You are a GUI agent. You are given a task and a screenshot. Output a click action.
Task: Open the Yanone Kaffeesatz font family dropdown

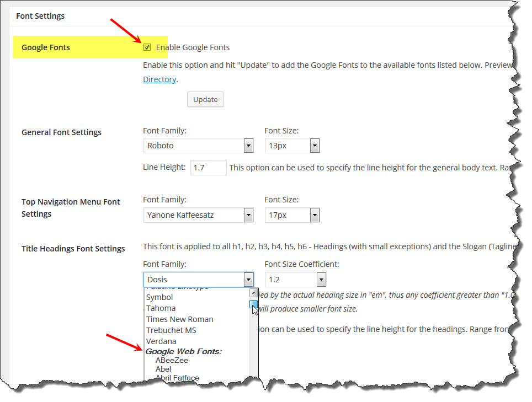point(198,215)
